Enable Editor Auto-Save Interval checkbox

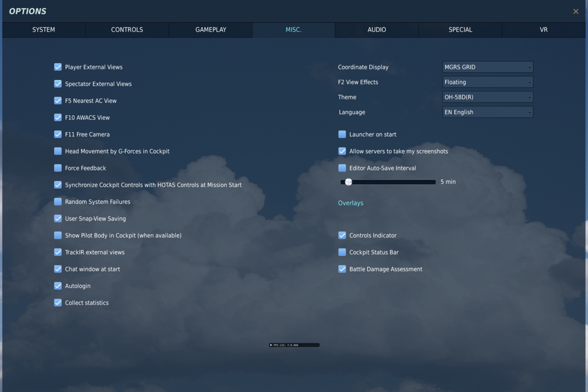[342, 168]
